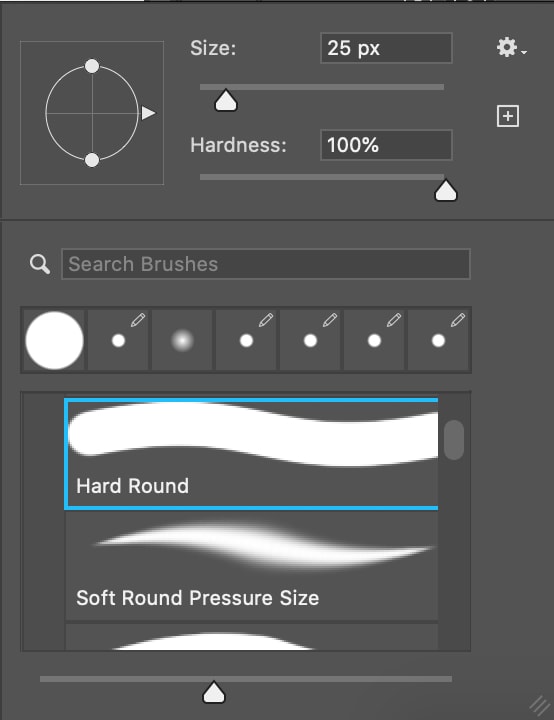Click the Size value field

(x=386, y=48)
